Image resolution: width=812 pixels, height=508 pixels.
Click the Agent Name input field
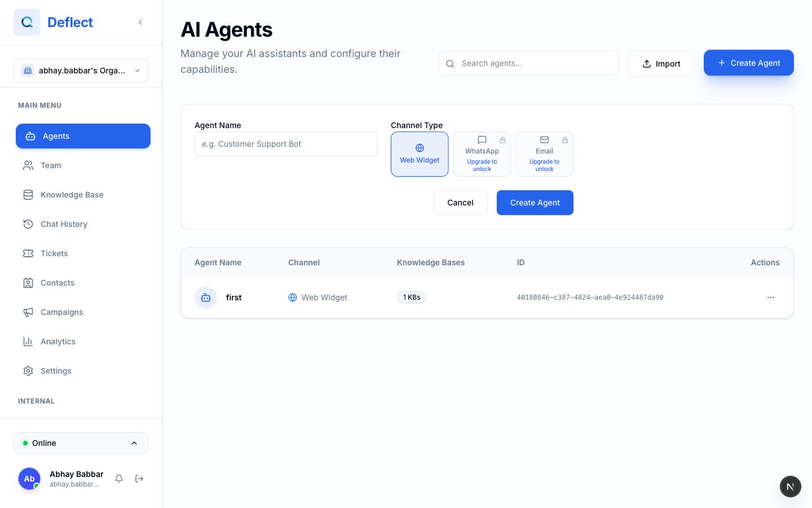click(286, 144)
